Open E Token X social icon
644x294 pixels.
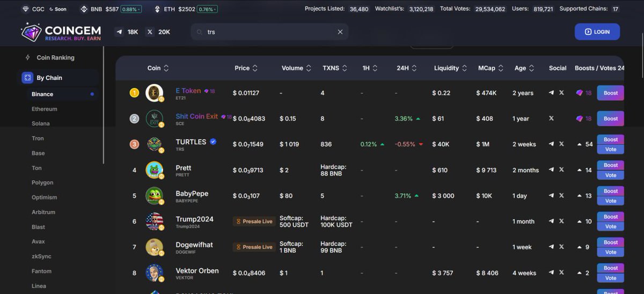(561, 93)
